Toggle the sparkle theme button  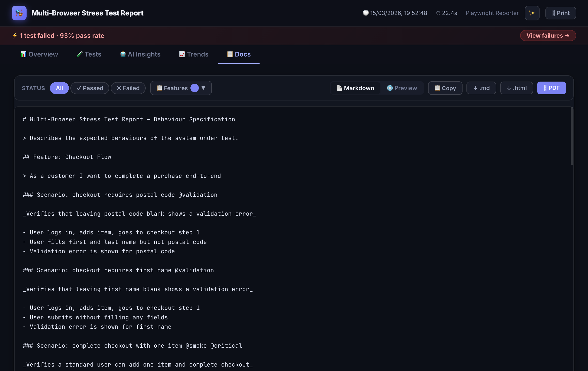click(x=532, y=13)
